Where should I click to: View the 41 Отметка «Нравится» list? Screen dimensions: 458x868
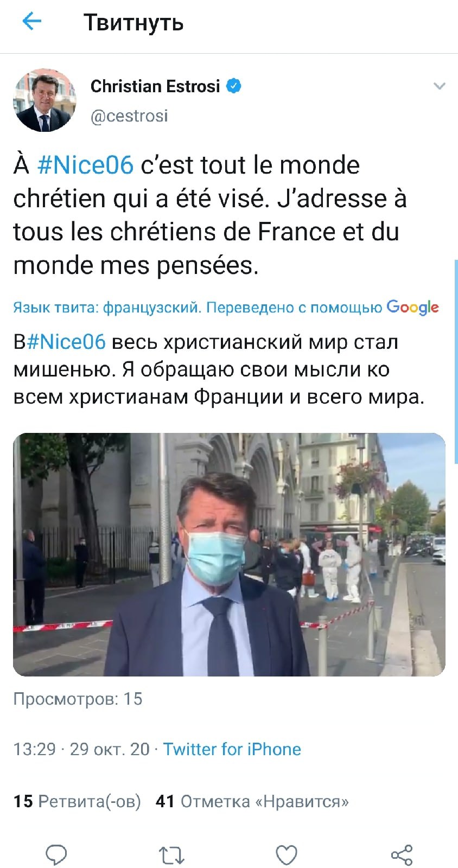pyautogui.click(x=252, y=801)
